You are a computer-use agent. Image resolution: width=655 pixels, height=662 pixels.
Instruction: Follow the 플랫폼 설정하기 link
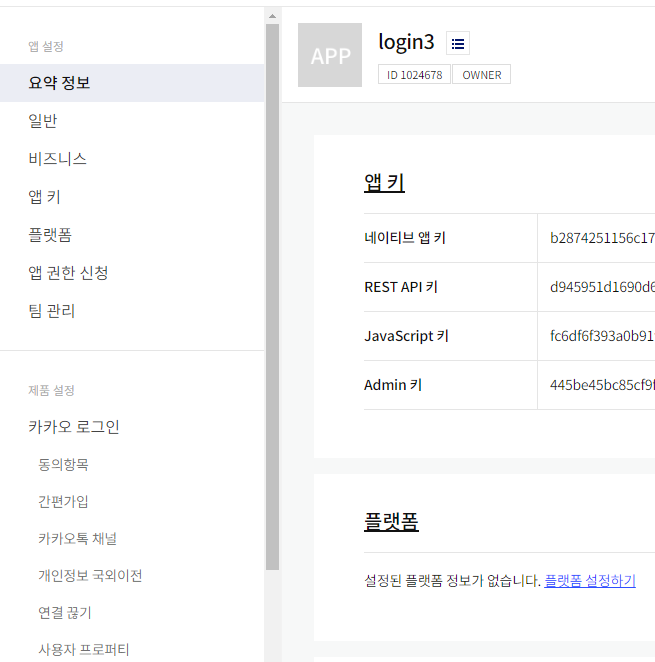(590, 581)
